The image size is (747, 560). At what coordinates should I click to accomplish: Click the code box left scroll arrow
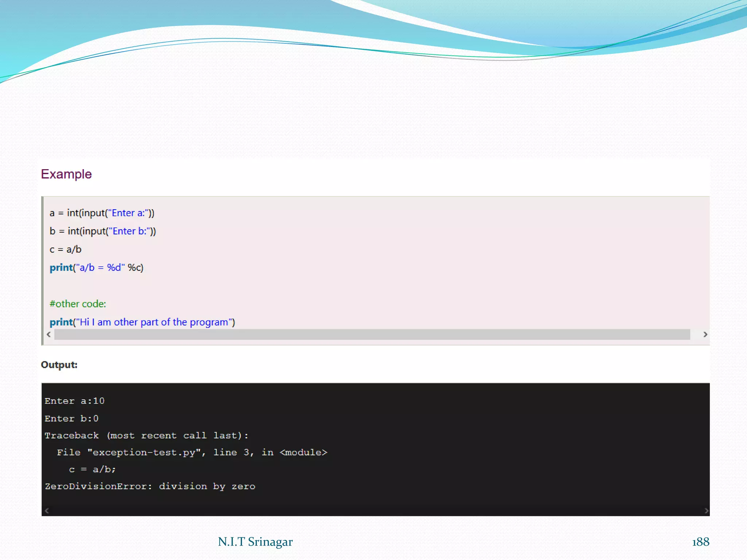pyautogui.click(x=49, y=334)
